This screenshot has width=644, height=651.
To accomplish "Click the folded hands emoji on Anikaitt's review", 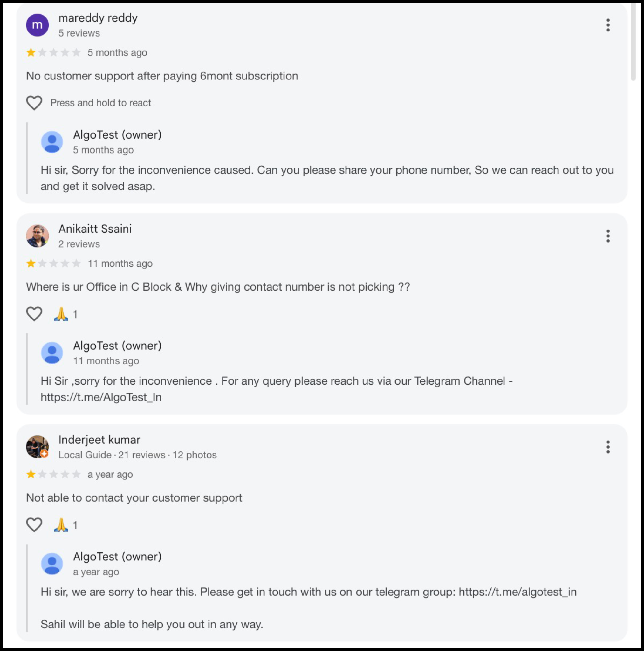I will point(61,314).
